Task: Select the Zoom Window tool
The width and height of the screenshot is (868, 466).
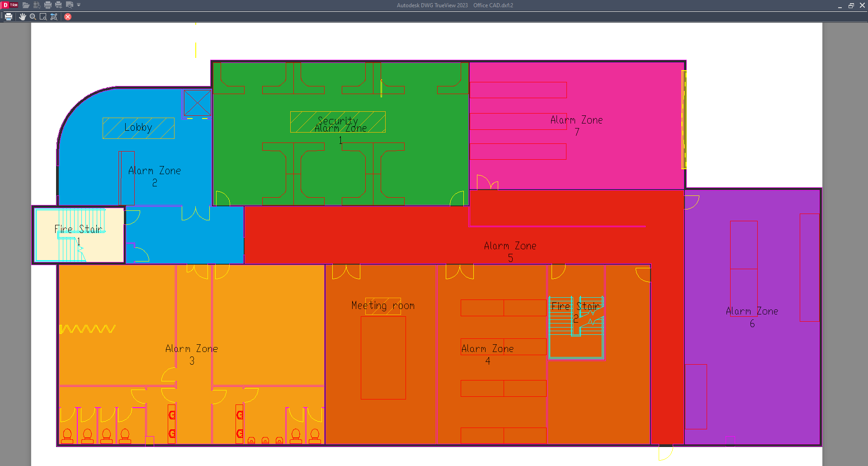Action: click(43, 17)
